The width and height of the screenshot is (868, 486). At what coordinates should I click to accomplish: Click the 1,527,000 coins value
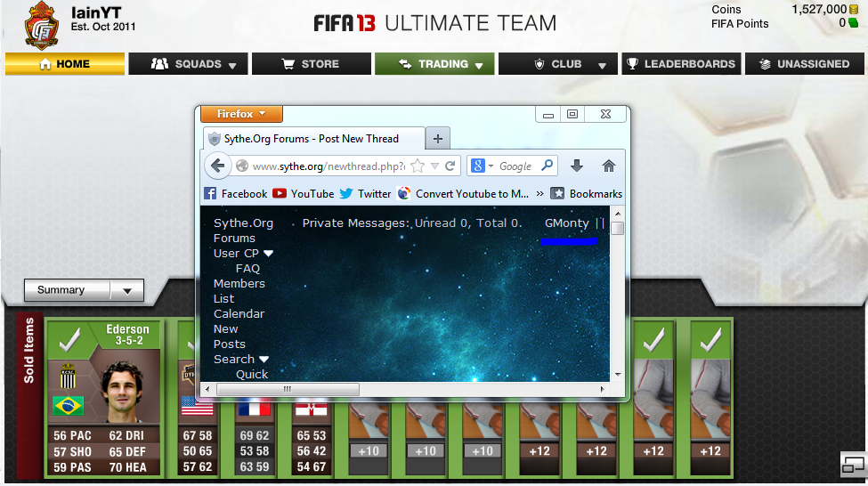coord(819,10)
